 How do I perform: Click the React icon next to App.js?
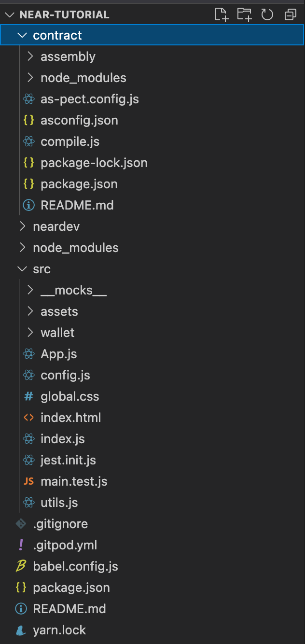click(29, 353)
